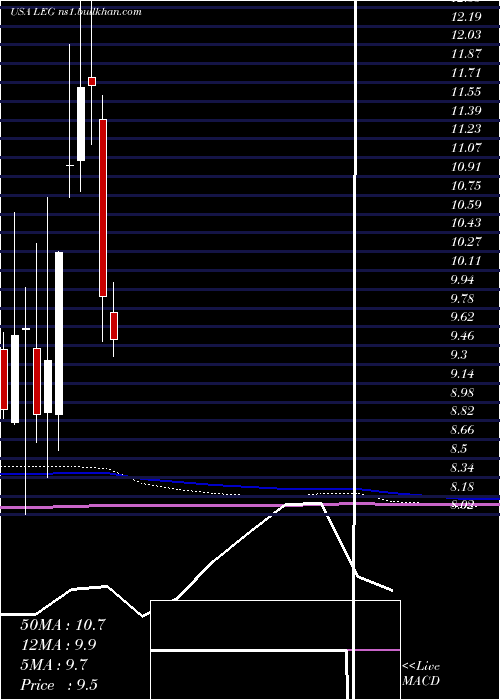Click the 11.55 price axis label

point(466,92)
